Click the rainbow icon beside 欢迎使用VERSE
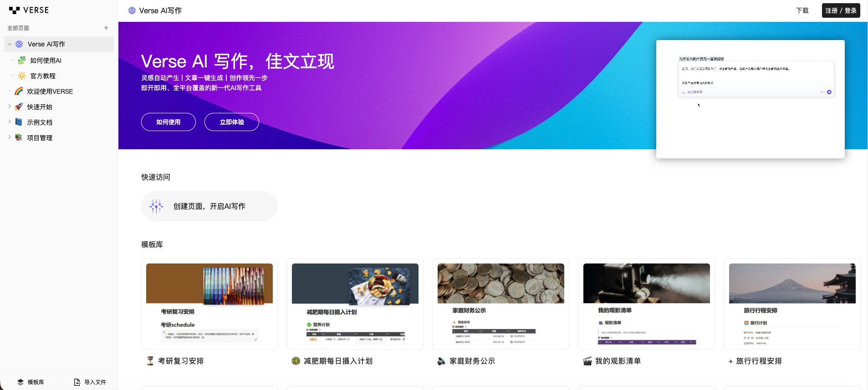Screen dimensions: 868x390 coord(19,91)
